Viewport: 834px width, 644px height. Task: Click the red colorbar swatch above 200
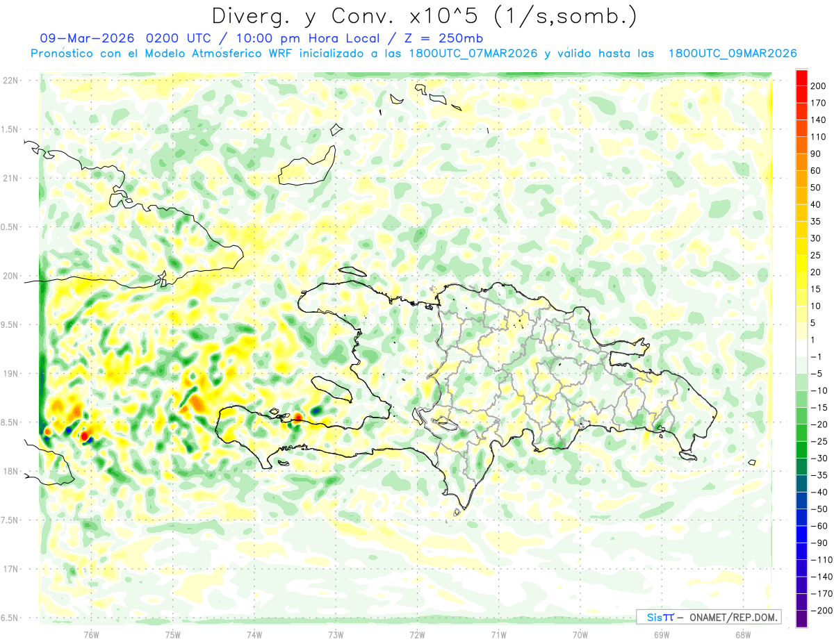coord(801,77)
